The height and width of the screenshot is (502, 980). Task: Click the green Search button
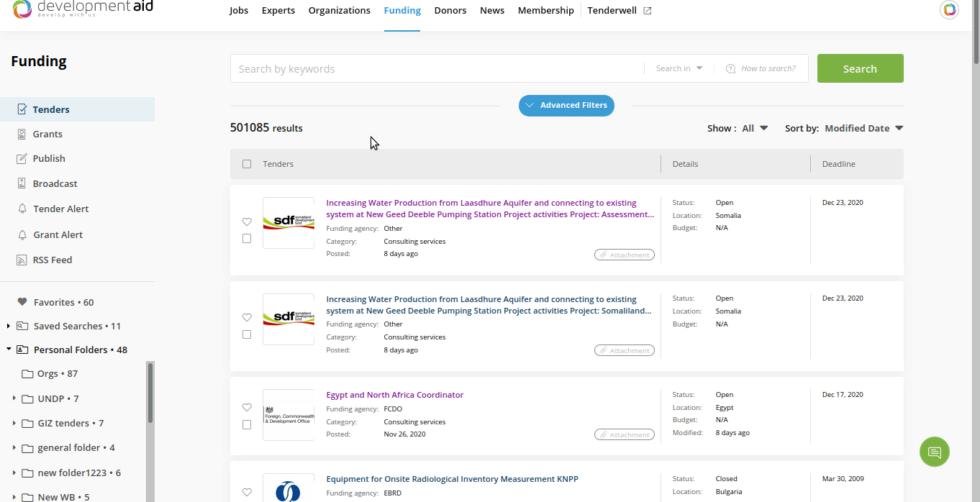[x=861, y=68]
